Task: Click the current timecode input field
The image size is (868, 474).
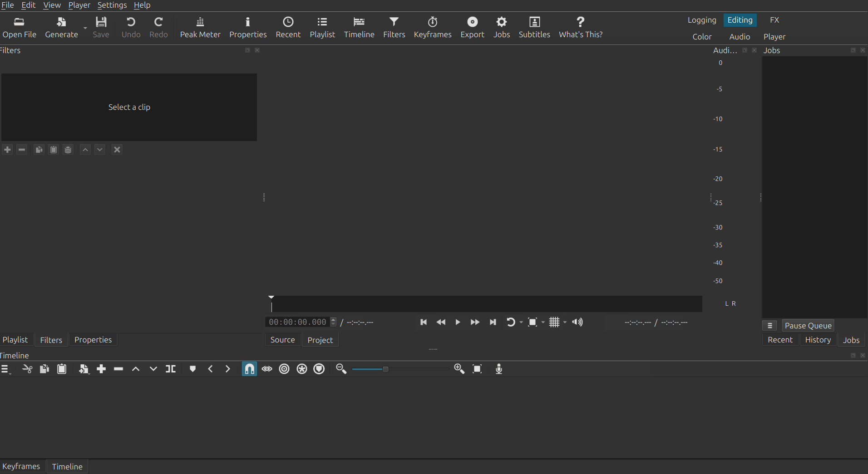Action: (x=298, y=322)
